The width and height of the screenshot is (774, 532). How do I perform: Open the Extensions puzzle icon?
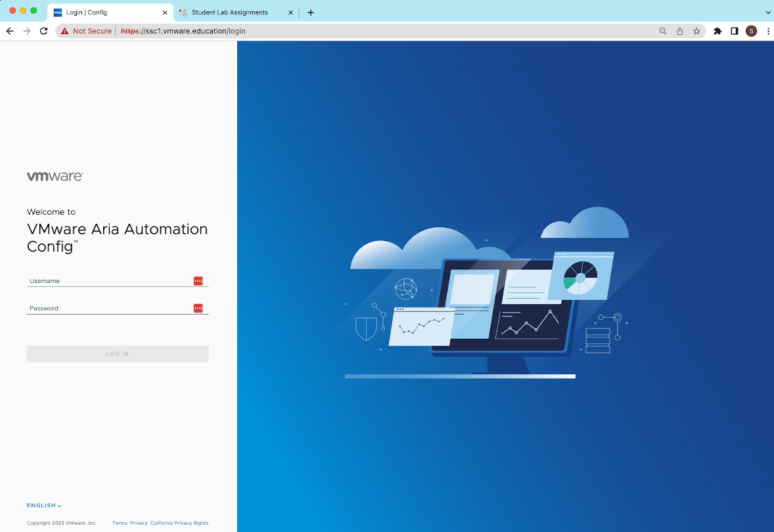717,31
